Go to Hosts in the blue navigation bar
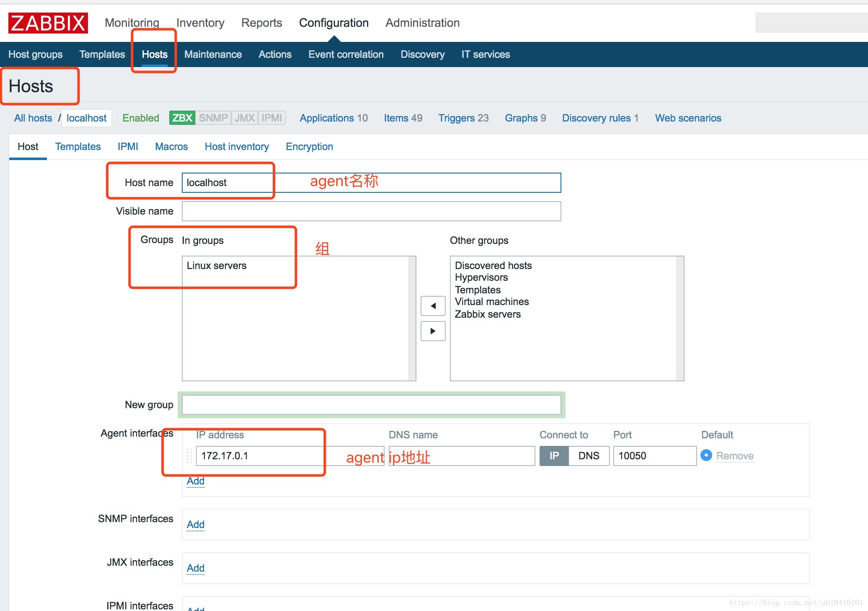The height and width of the screenshot is (611, 868). point(155,54)
